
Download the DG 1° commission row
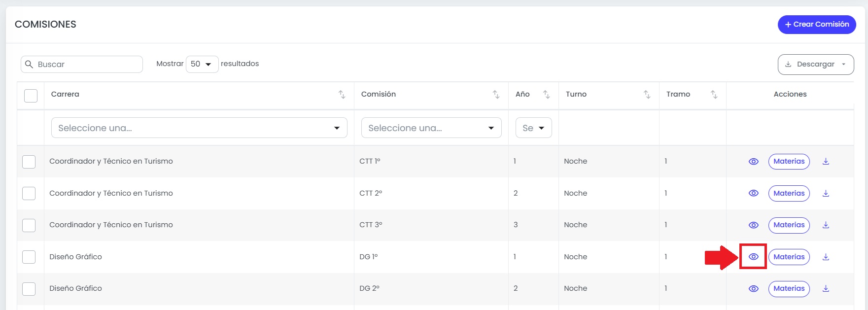pos(826,257)
